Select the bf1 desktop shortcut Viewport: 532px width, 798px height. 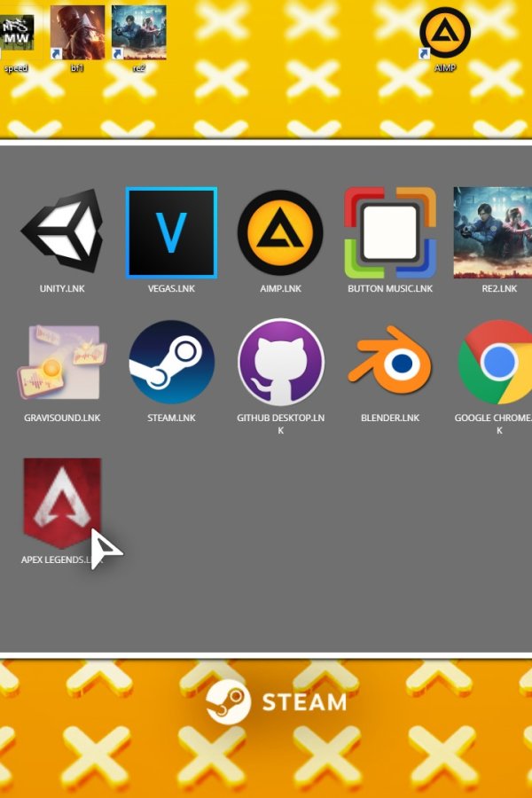77,33
